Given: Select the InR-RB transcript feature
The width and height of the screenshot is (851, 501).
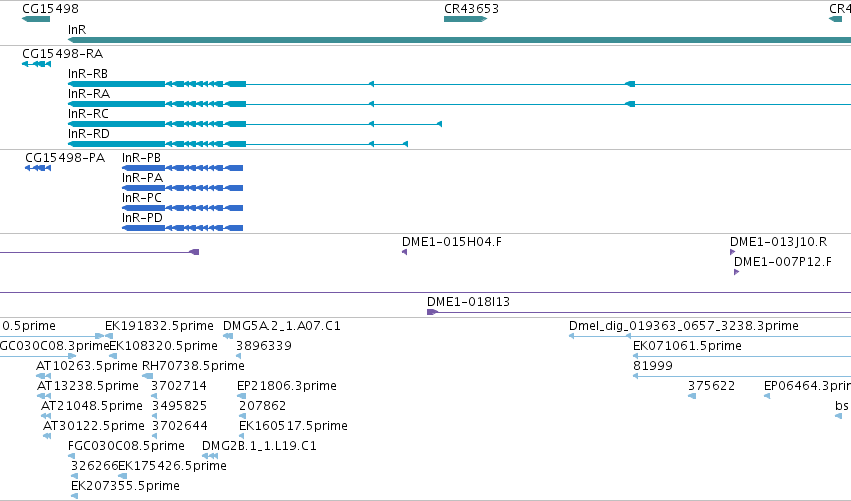Looking at the screenshot, I should (x=459, y=84).
